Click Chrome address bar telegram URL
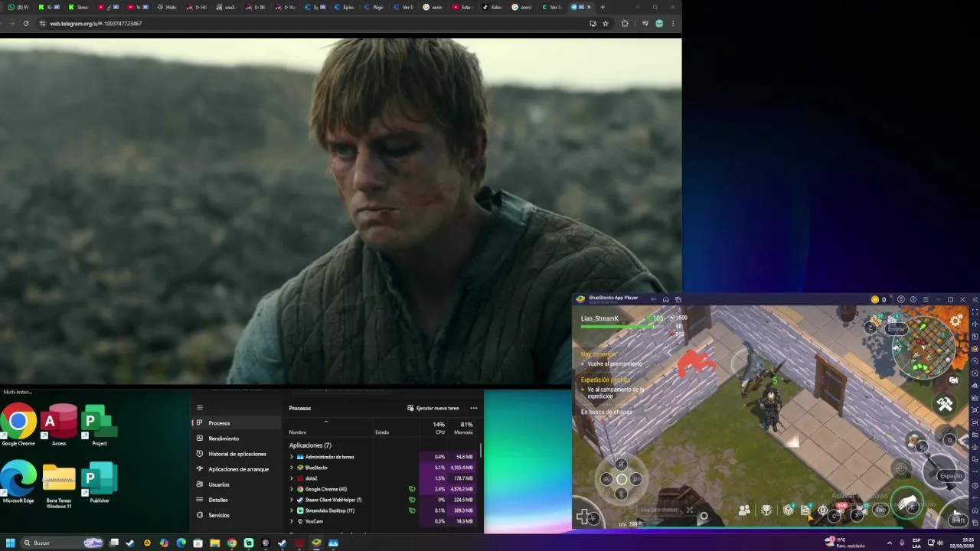Image resolution: width=980 pixels, height=551 pixels. 96,24
